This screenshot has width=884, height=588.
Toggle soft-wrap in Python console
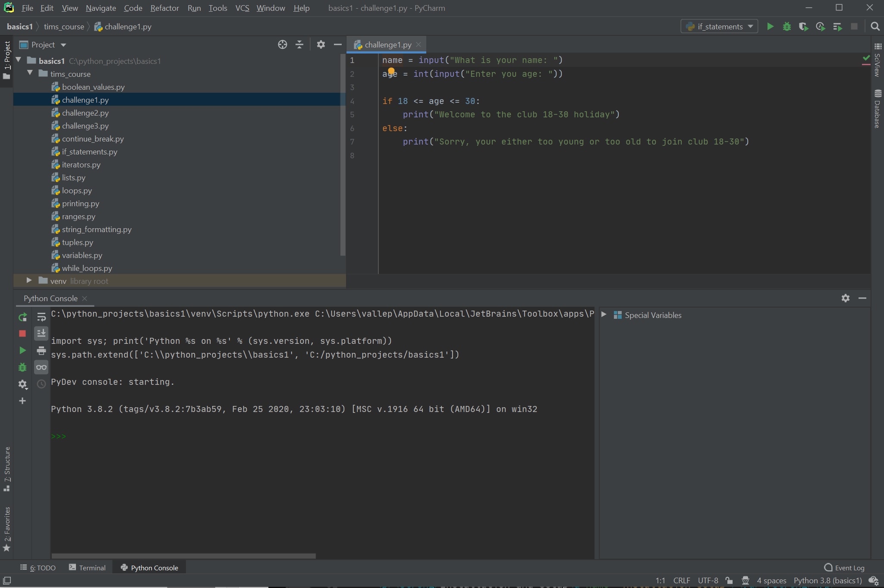(x=41, y=318)
